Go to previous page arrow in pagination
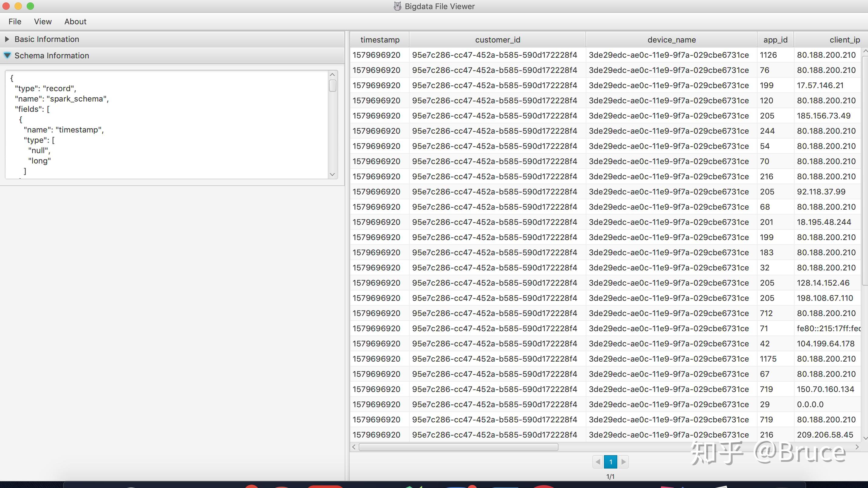 [598, 462]
